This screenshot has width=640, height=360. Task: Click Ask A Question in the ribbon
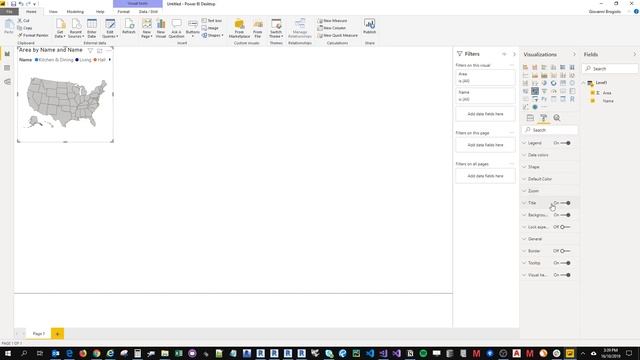(x=176, y=28)
